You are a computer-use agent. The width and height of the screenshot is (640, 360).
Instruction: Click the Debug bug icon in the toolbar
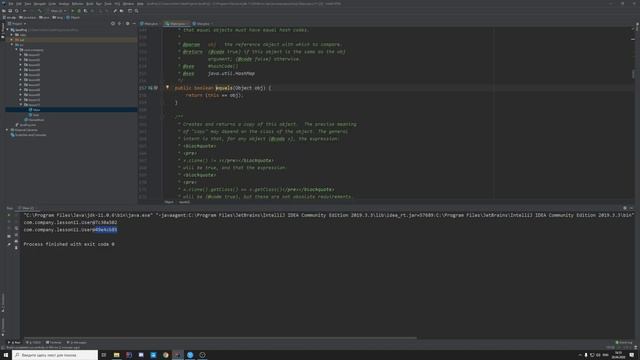(79, 11)
